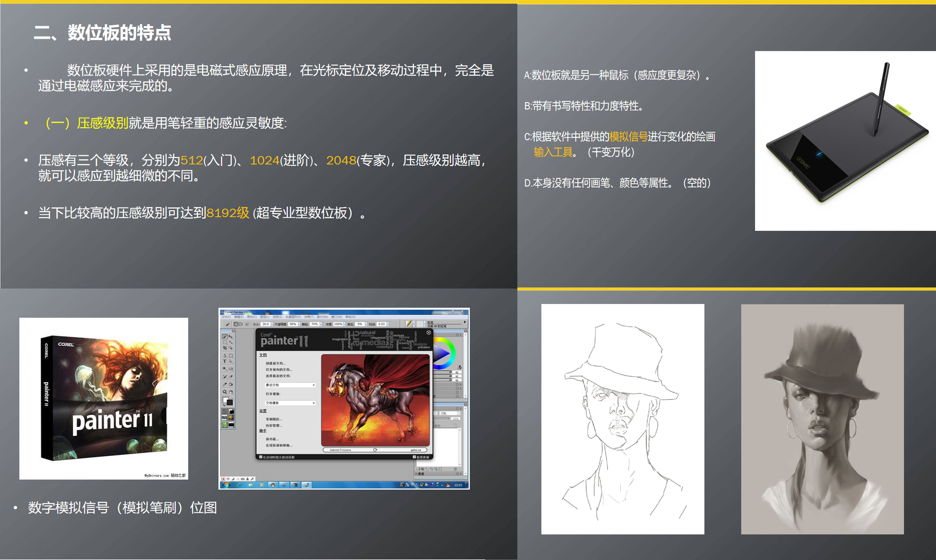The height and width of the screenshot is (560, 936).
Task: Select the Brush tool in Painter toolbox
Action: tap(225, 337)
